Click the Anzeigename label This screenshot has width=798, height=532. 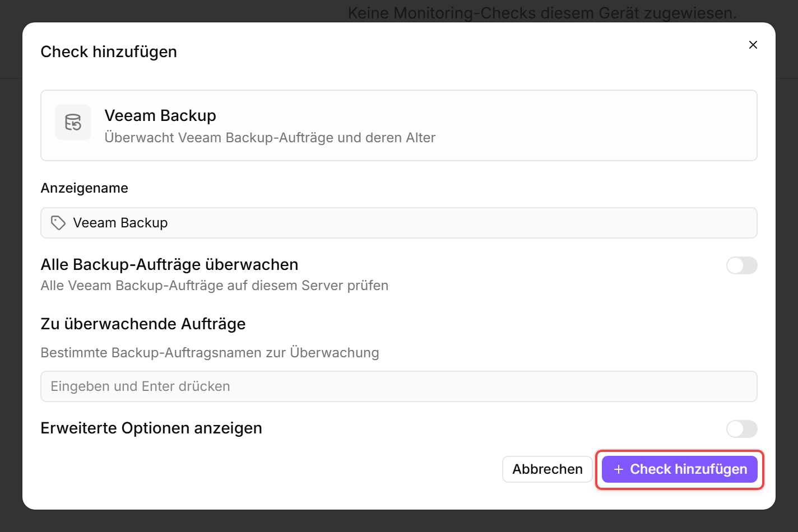click(85, 188)
